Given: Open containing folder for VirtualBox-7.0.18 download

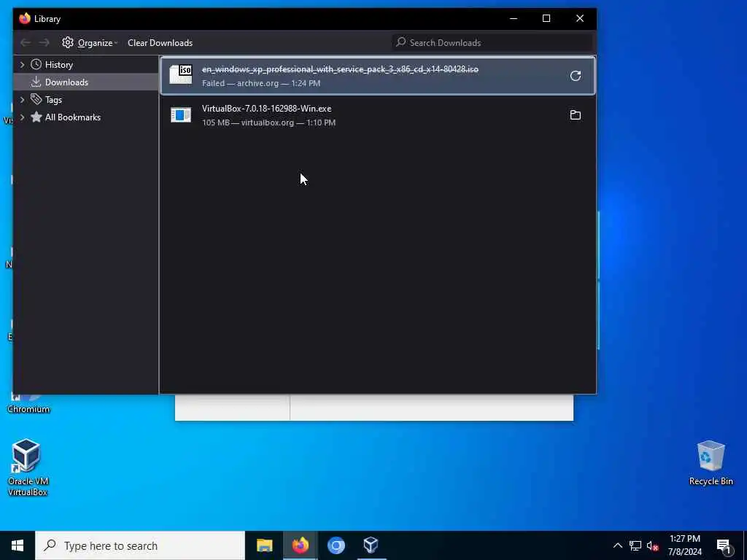Looking at the screenshot, I should pos(575,114).
